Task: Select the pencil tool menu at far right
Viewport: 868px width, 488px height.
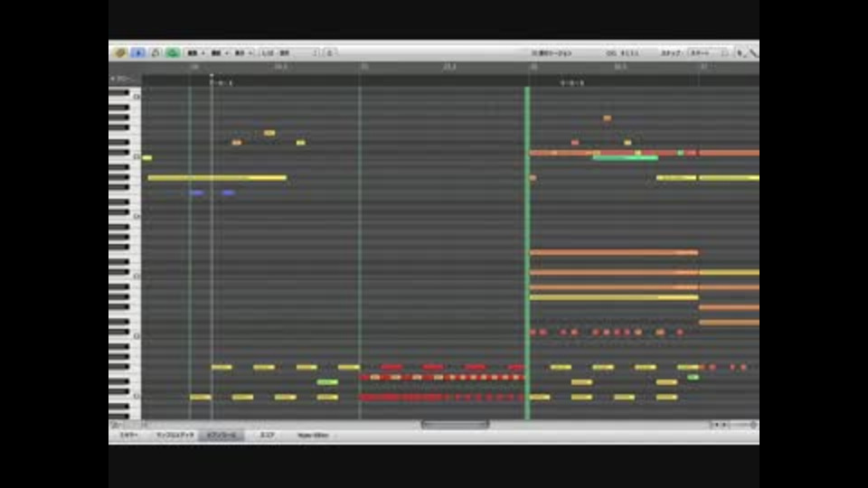Action: pos(753,53)
